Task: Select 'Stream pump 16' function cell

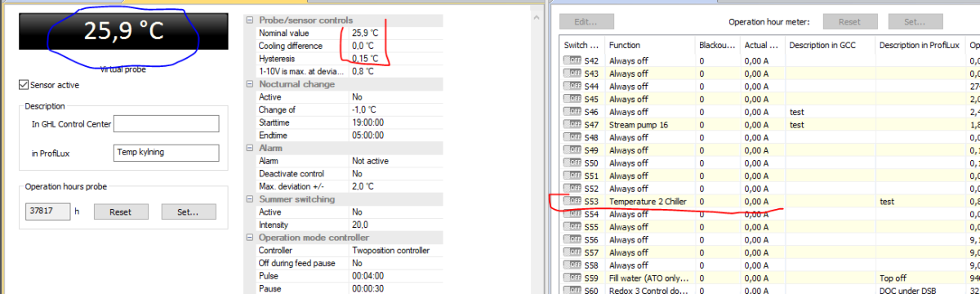Action: 650,124
